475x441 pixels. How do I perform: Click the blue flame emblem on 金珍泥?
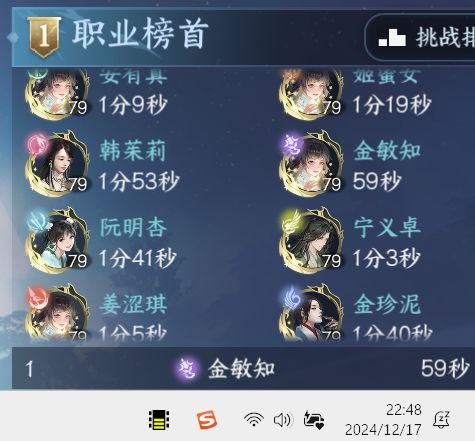tap(292, 297)
